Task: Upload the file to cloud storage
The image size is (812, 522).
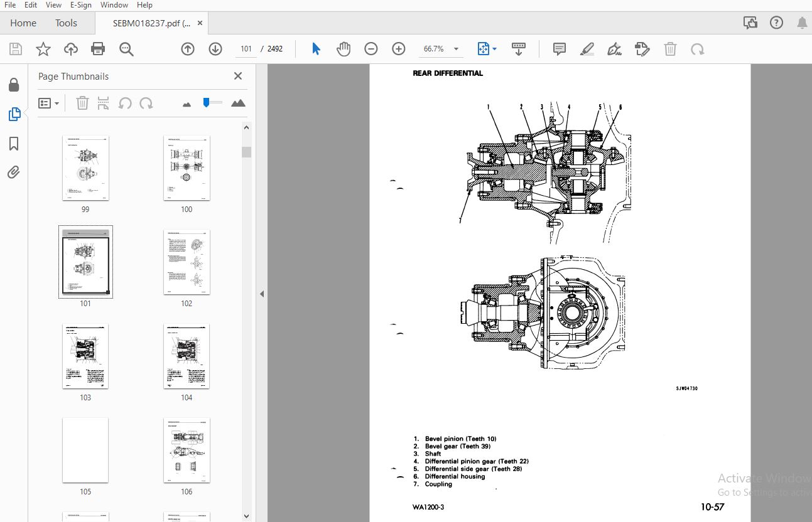Action: [x=71, y=49]
